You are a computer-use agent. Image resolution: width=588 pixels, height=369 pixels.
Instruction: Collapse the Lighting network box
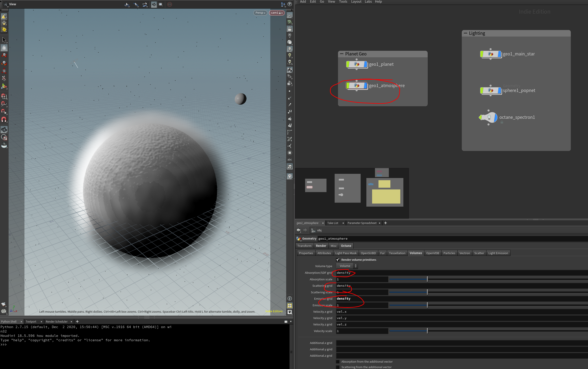point(465,33)
